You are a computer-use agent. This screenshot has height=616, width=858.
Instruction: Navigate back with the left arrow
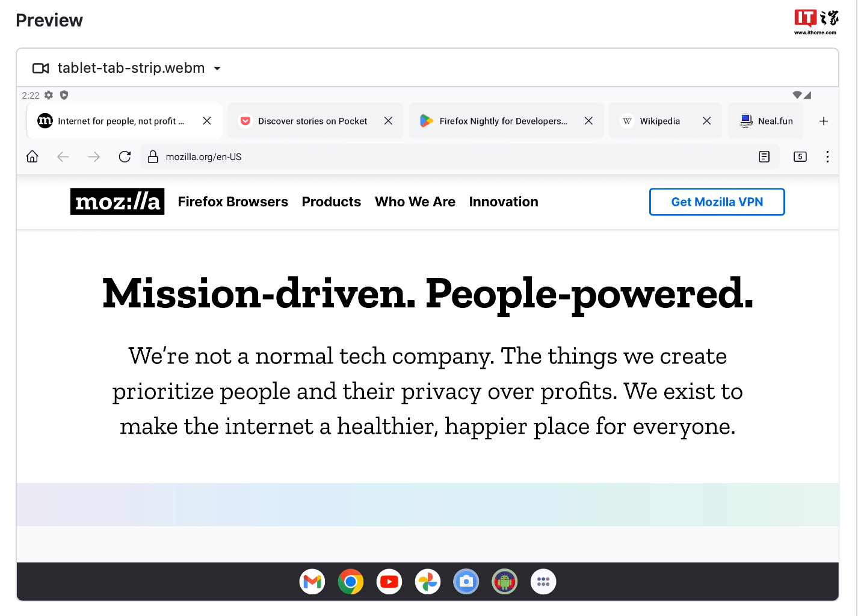coord(63,157)
